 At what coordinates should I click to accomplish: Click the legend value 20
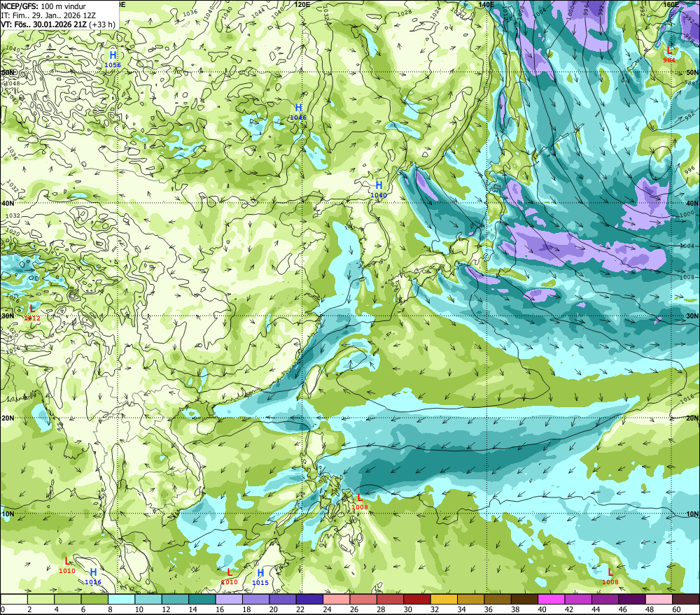273,609
